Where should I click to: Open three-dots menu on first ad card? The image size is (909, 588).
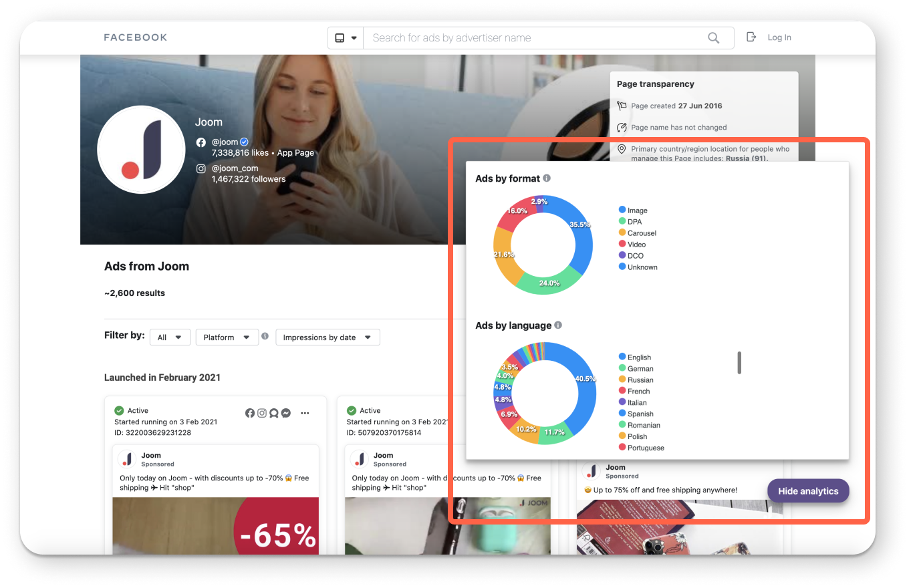305,413
